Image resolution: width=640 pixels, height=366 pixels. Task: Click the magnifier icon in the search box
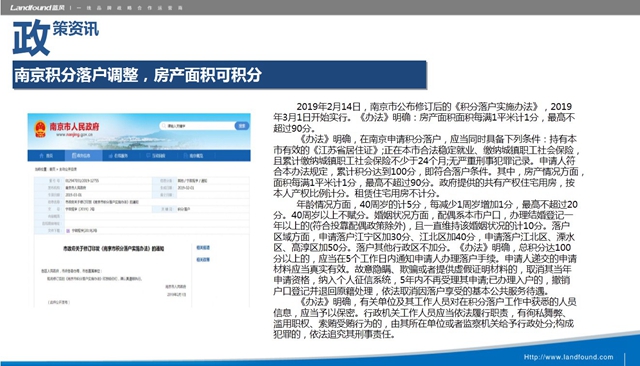[164, 126]
